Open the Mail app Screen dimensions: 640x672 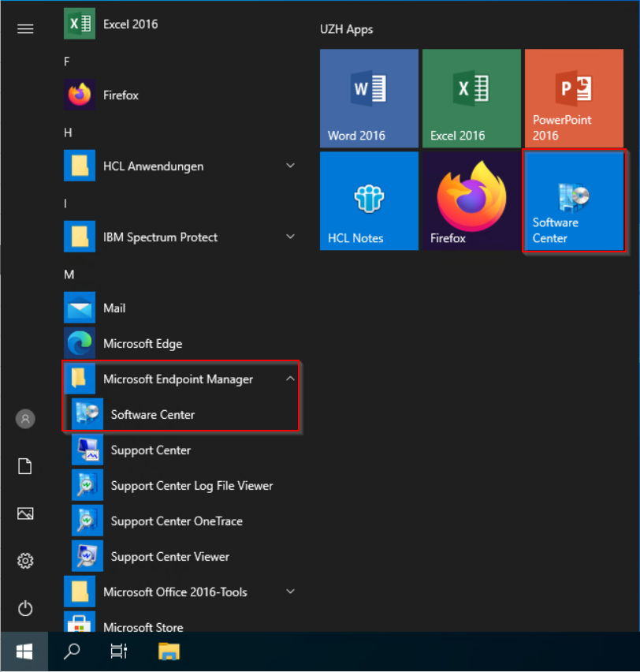[113, 308]
